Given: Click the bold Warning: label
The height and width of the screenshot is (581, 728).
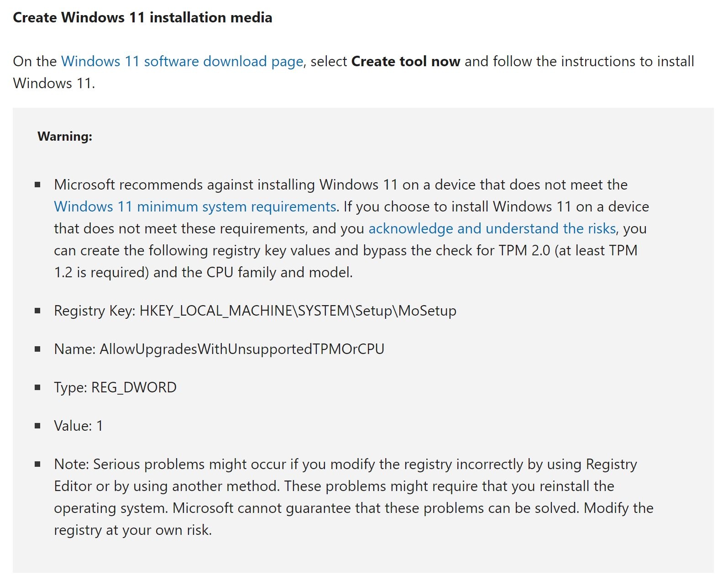Looking at the screenshot, I should click(x=65, y=136).
